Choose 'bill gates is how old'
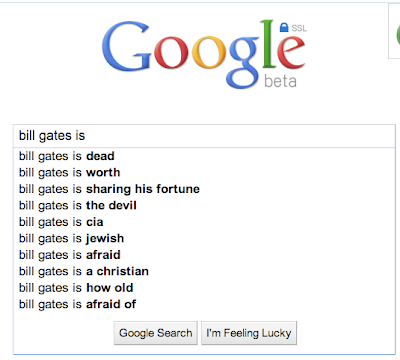 [204, 288]
